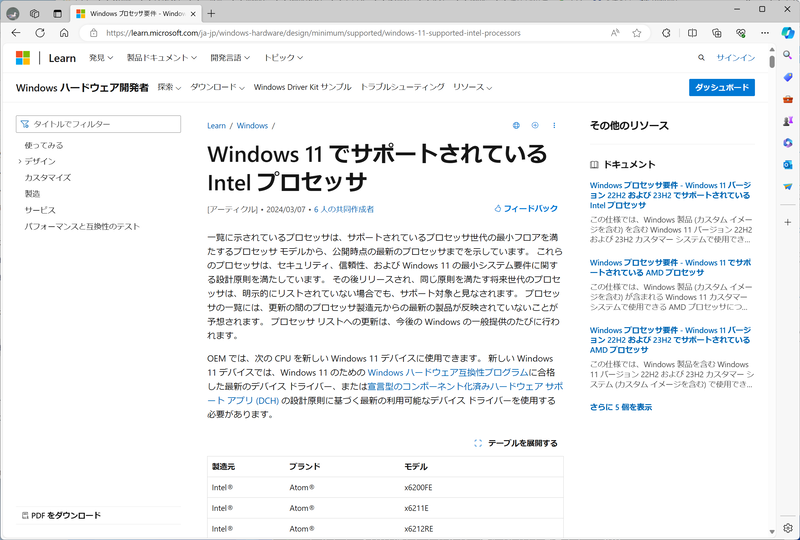Image resolution: width=800 pixels, height=540 pixels.
Task: Open the Windows breadcrumb link
Action: point(252,126)
